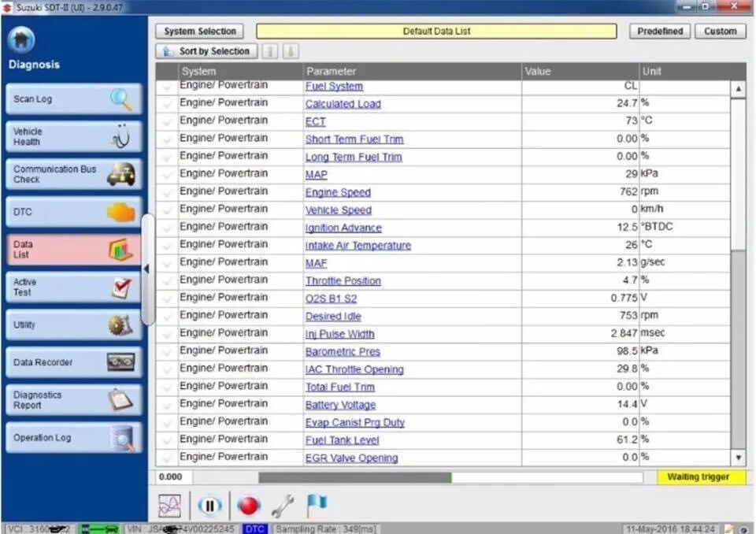Click the System column header
Screen dimensions: 756x534
tap(240, 72)
